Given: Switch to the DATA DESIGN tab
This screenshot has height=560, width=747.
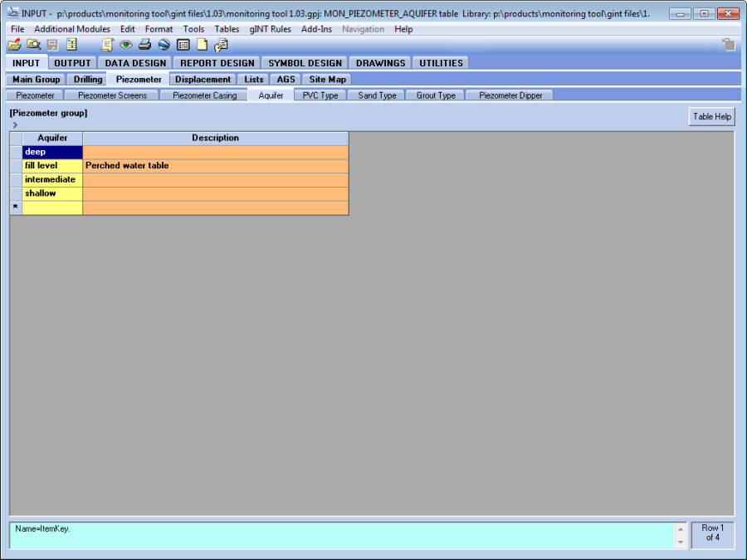Looking at the screenshot, I should coord(135,63).
